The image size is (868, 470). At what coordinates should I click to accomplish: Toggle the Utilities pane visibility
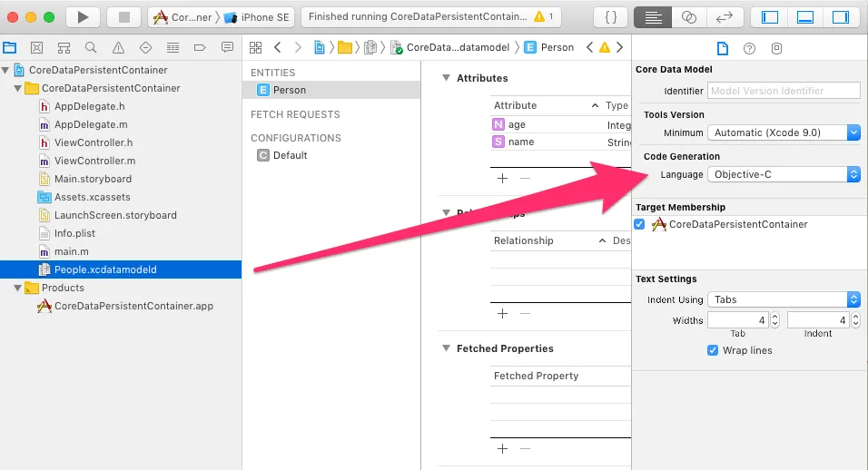[841, 17]
